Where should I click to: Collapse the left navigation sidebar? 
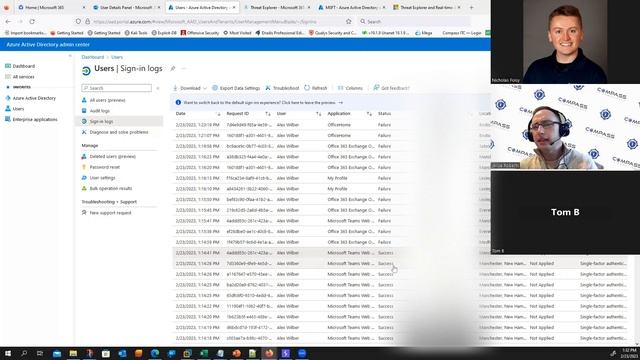70,56
